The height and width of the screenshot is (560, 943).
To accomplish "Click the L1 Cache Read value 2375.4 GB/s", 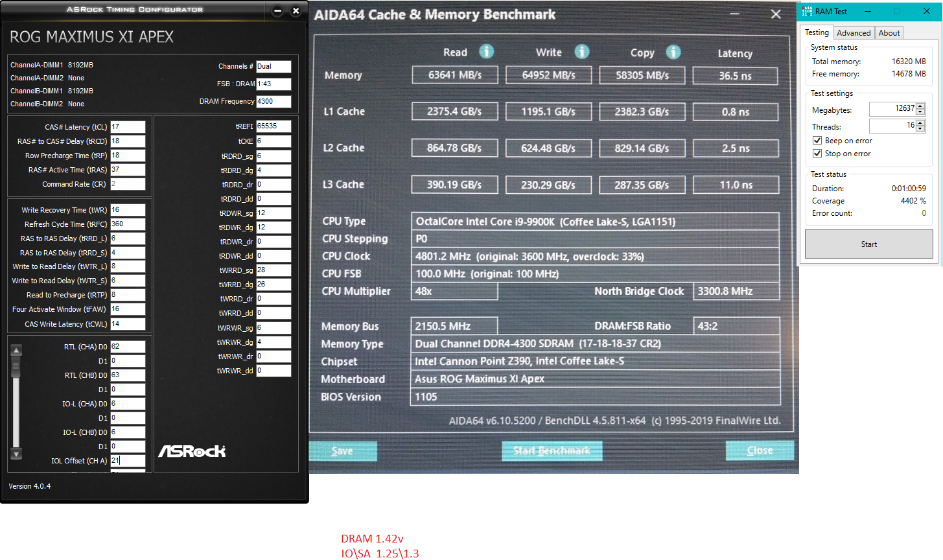I will tap(455, 111).
